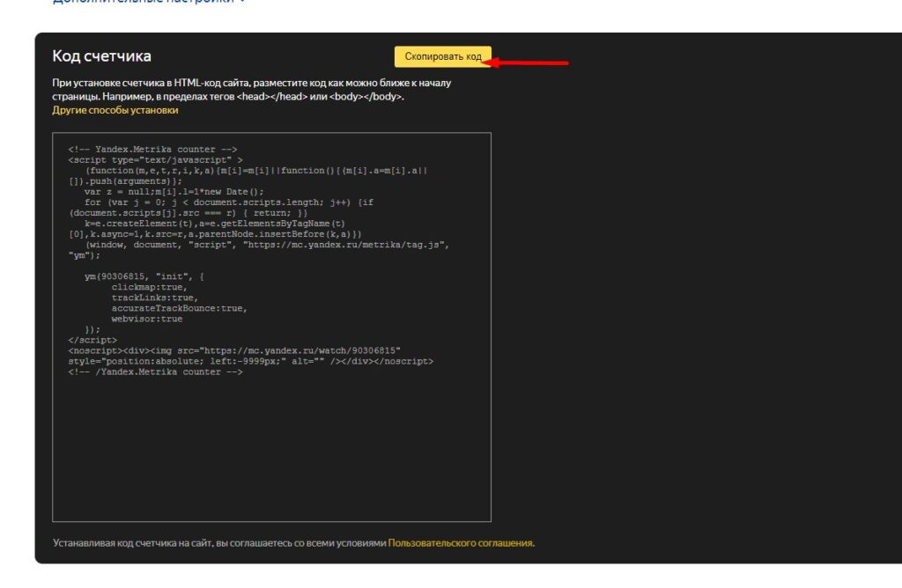This screenshot has height=588, width=902.
Task: Open the "Другие способы установки" link
Action: coord(115,111)
